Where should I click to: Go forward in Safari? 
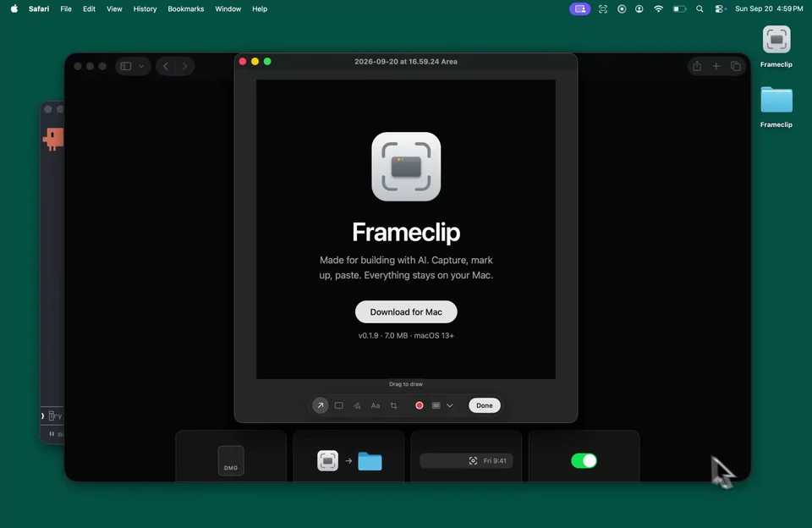pos(184,66)
